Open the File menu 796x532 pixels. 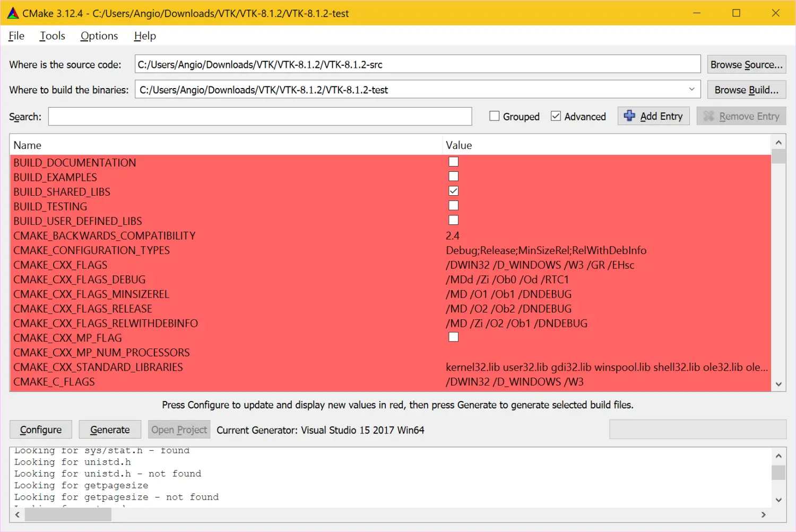16,36
